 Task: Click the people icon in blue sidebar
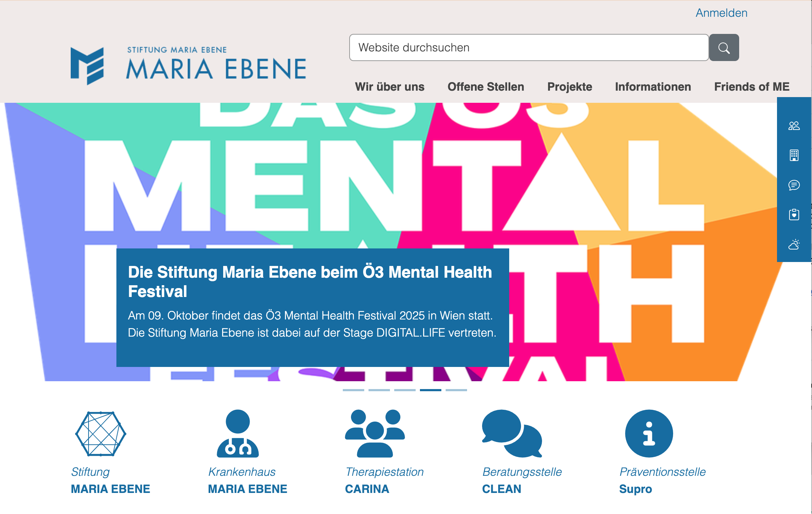(x=794, y=126)
